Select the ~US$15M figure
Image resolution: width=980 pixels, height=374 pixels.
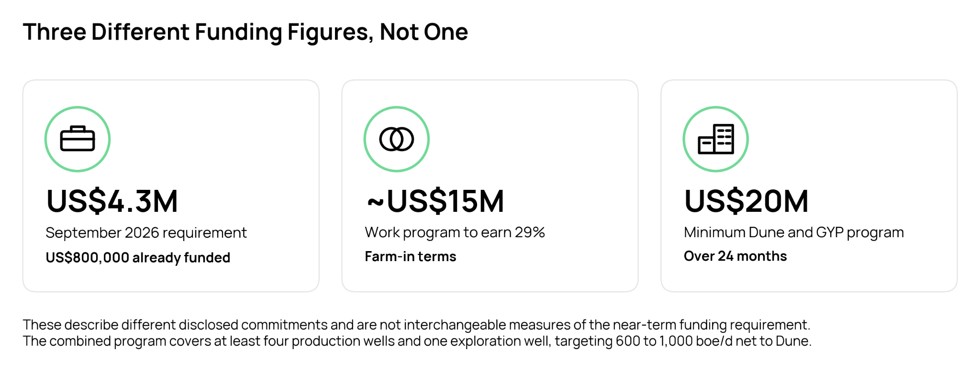tap(435, 201)
